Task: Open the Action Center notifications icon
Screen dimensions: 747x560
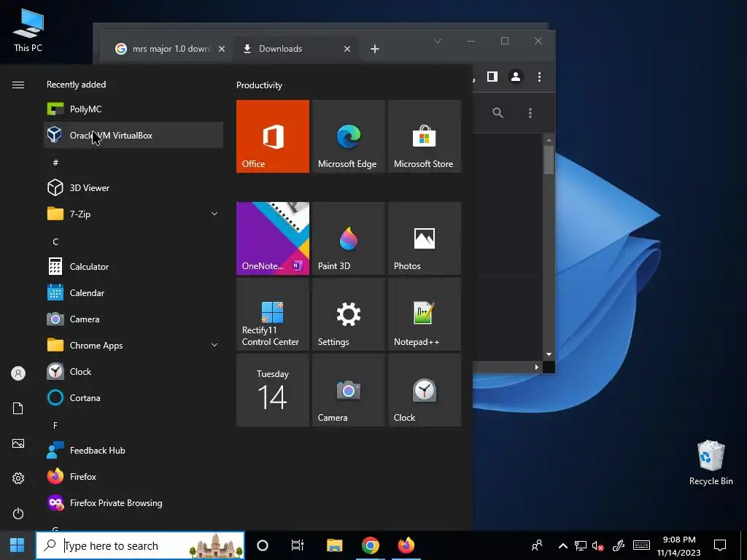Action: click(720, 545)
